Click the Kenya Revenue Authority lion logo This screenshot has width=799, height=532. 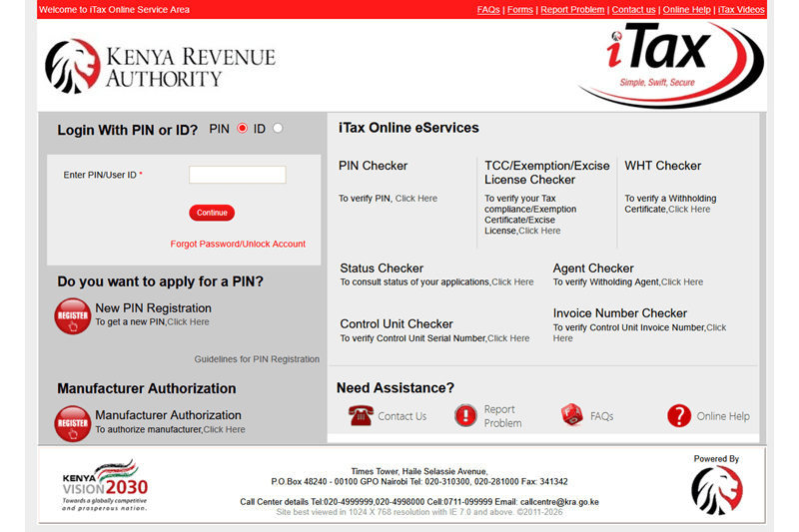[72, 66]
